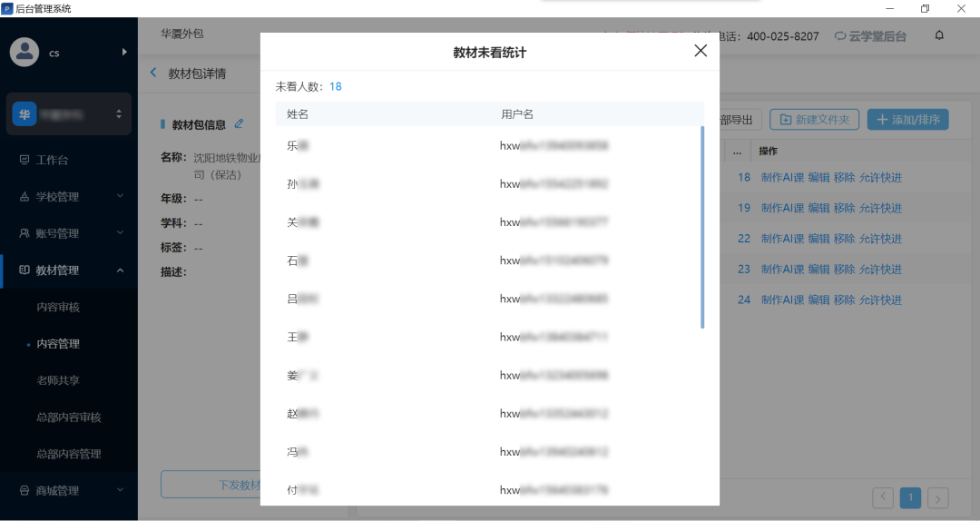Select the row starting with 王
Viewport: 980px width, 521px height.
coord(489,337)
